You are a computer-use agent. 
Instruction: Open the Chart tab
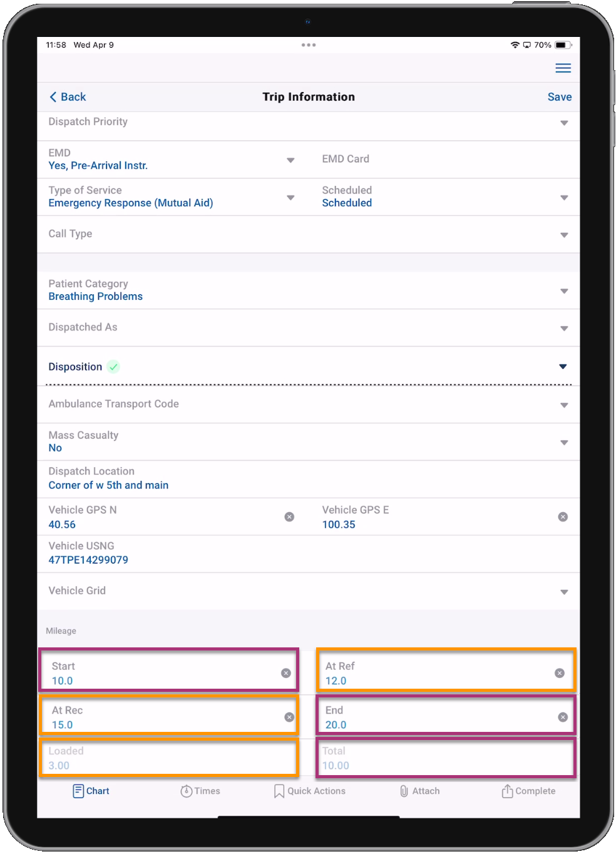91,791
